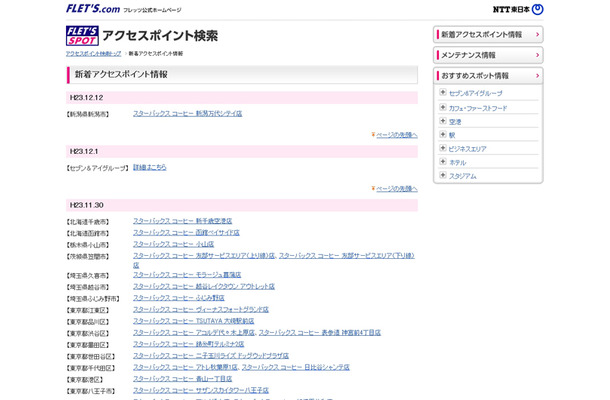Click the 【埼玉県久喜市】 region label
The image size is (610, 400).
[88, 276]
